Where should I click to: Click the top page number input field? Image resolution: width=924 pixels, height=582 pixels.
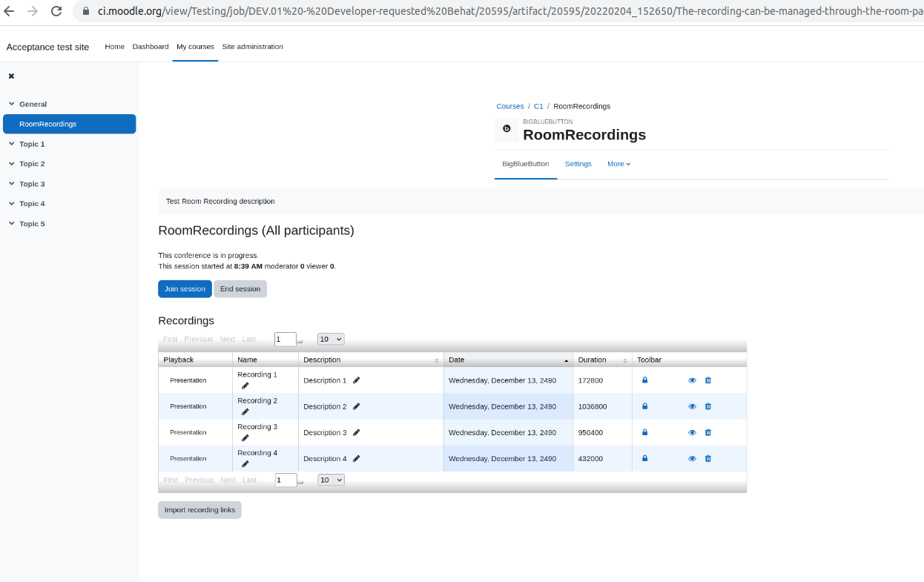pyautogui.click(x=286, y=339)
